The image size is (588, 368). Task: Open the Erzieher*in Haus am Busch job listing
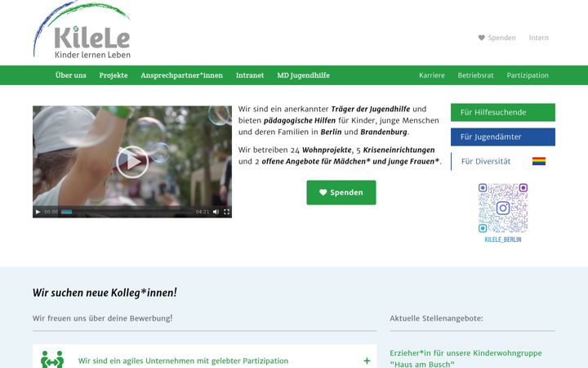click(465, 359)
